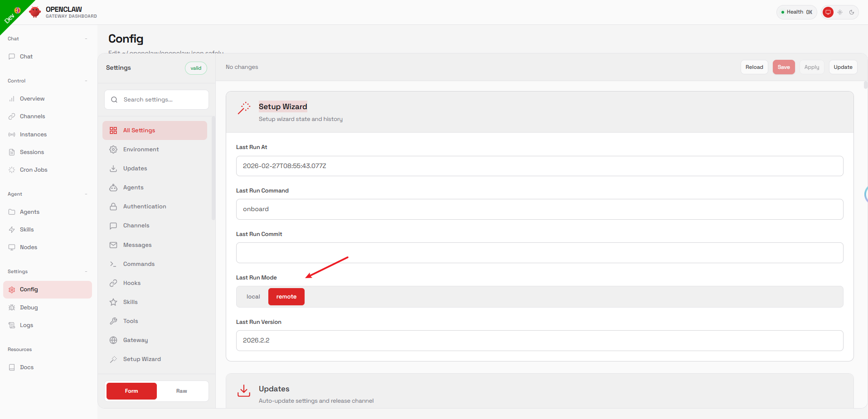868x419 pixels.
Task: Go to Gateway settings globe icon
Action: [x=113, y=340]
